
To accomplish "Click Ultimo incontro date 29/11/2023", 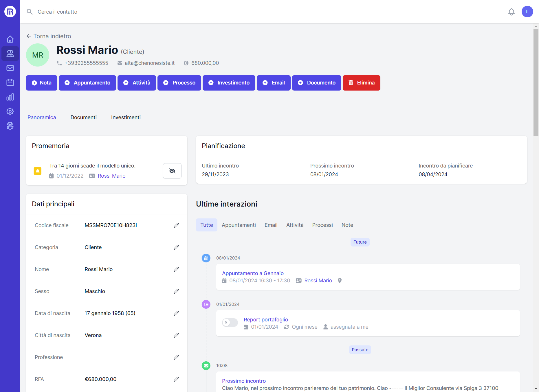I will click(215, 174).
